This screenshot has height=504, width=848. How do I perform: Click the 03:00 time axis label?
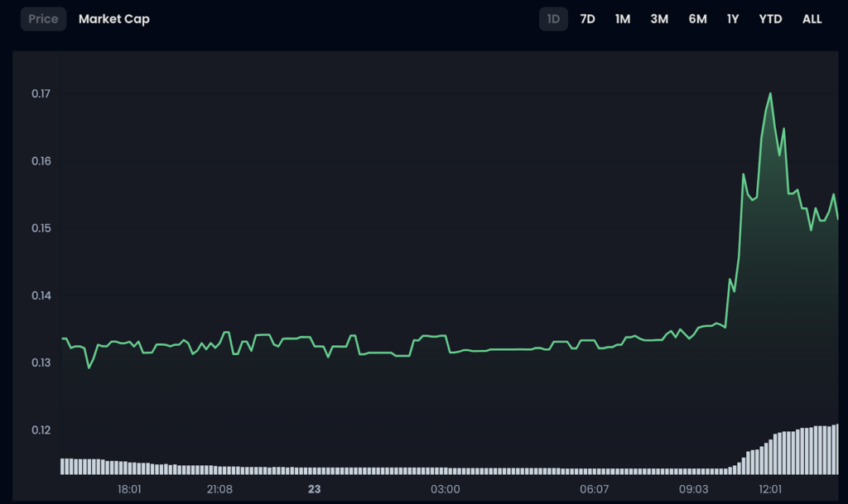tap(445, 489)
